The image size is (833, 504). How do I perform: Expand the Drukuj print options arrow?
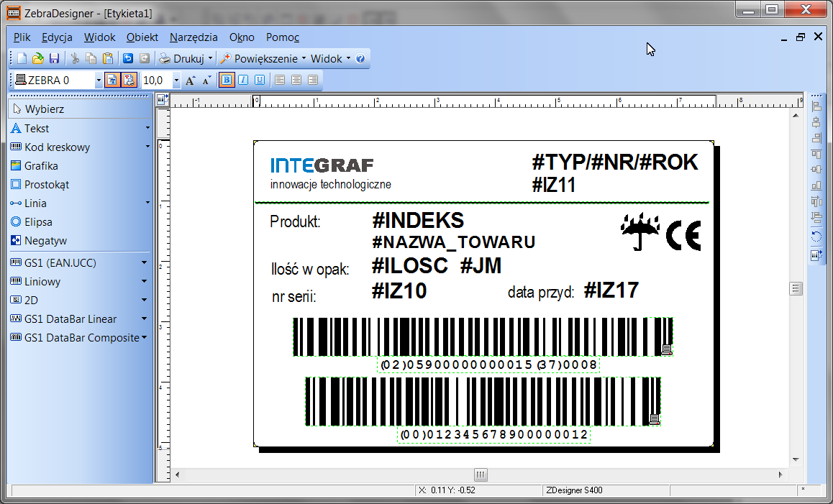coord(210,58)
